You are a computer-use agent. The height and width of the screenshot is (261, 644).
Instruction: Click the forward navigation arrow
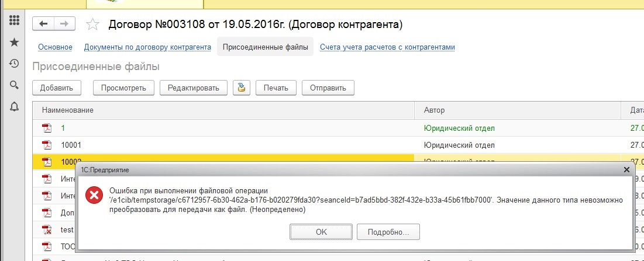click(64, 23)
